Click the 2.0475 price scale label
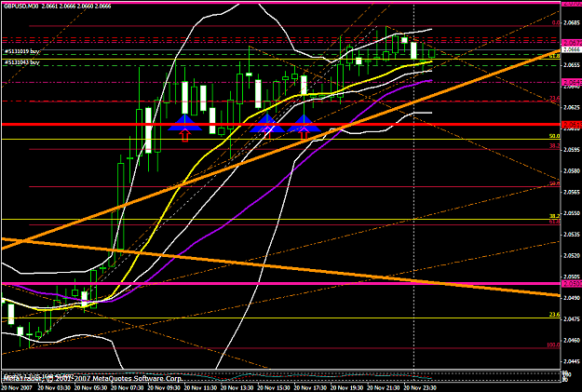The width and height of the screenshot is (582, 392). [x=572, y=318]
